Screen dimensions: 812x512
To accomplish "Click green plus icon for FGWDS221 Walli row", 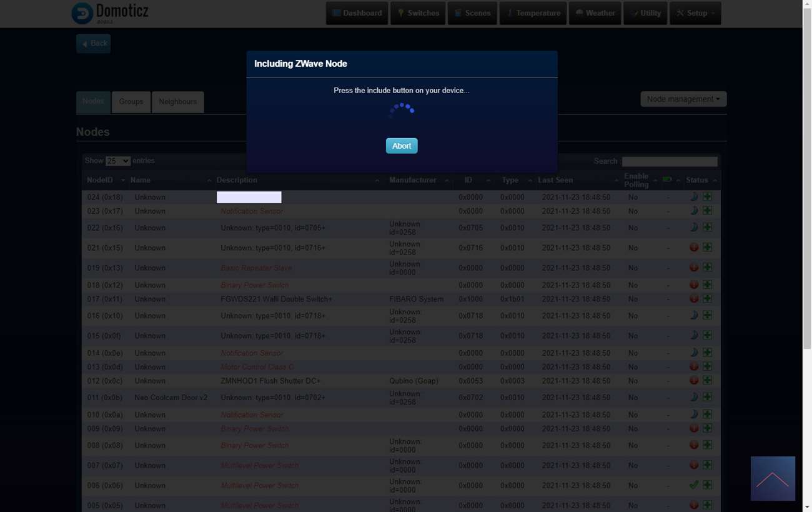I will point(707,299).
